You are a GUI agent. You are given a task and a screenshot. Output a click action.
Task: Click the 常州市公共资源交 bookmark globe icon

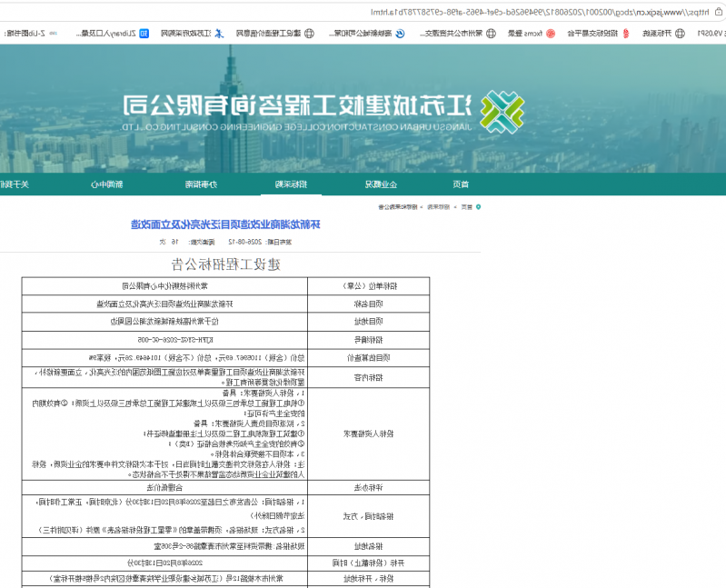491,34
